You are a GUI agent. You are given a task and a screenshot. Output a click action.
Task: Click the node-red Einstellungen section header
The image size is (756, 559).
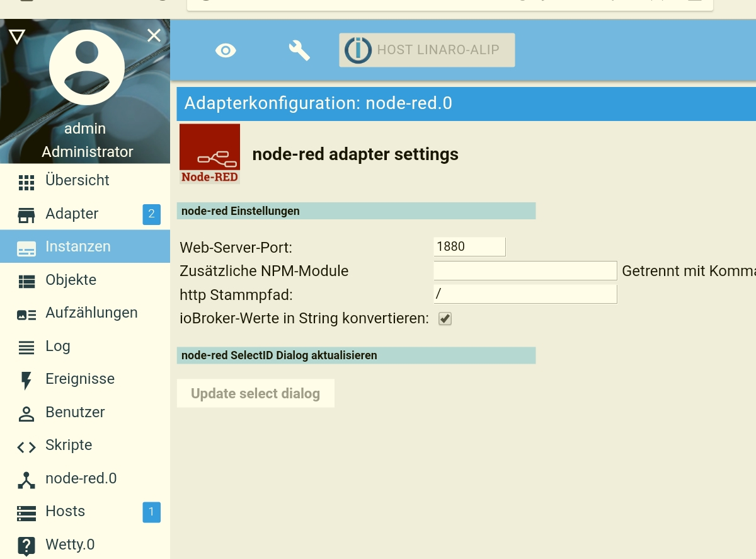point(356,211)
